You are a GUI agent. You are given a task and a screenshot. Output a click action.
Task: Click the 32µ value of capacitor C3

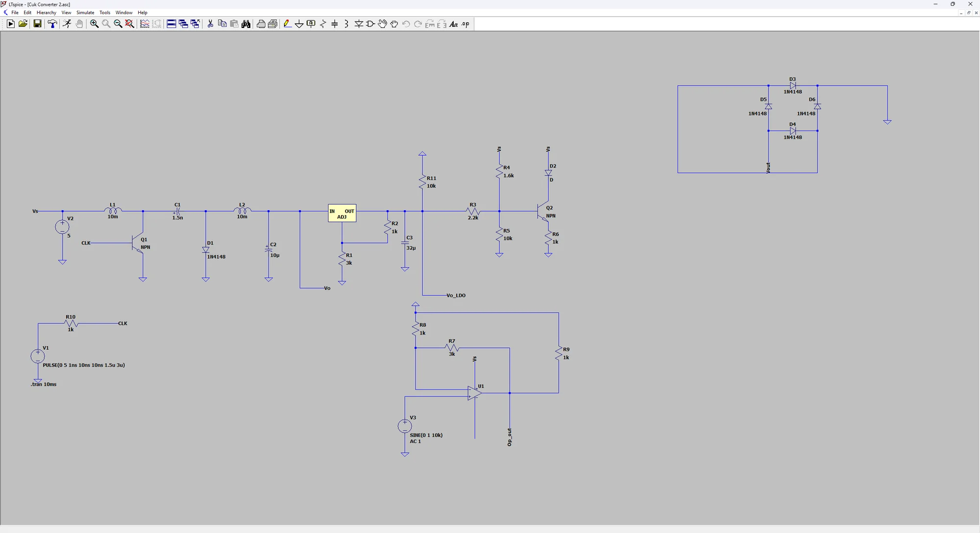[x=411, y=248]
